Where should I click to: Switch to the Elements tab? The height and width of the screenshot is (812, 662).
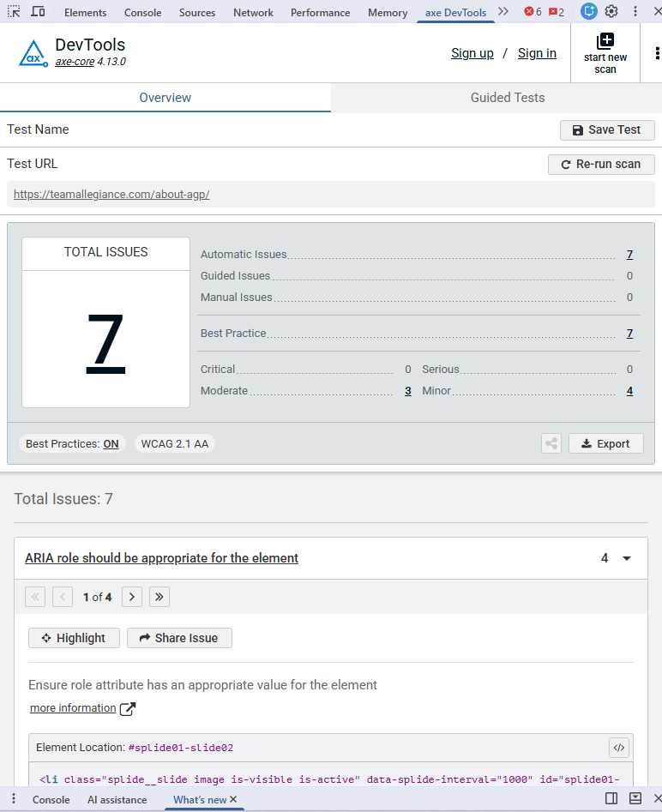86,12
